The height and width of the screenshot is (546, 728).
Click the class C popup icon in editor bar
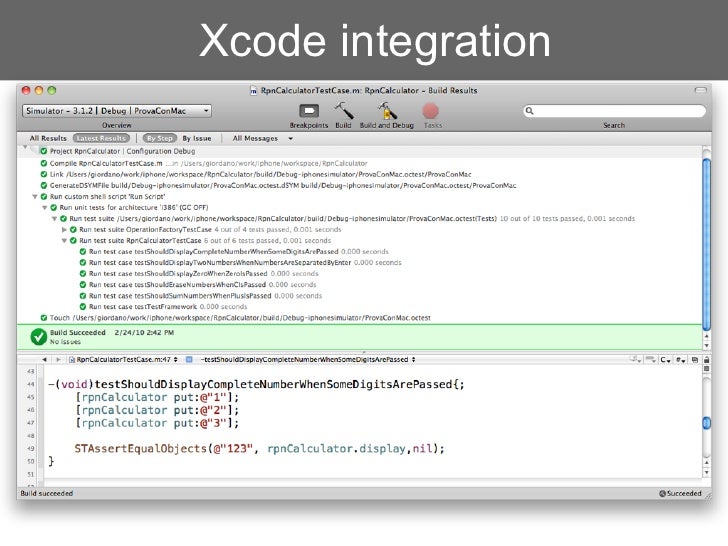(665, 360)
